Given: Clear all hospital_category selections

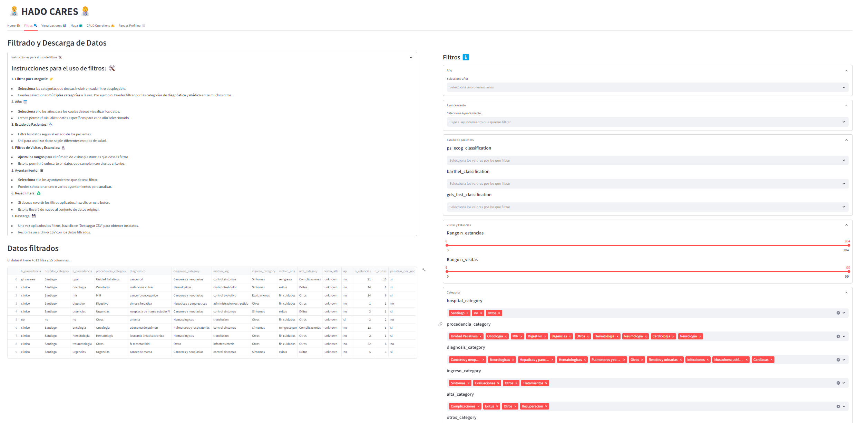Looking at the screenshot, I should (x=838, y=313).
